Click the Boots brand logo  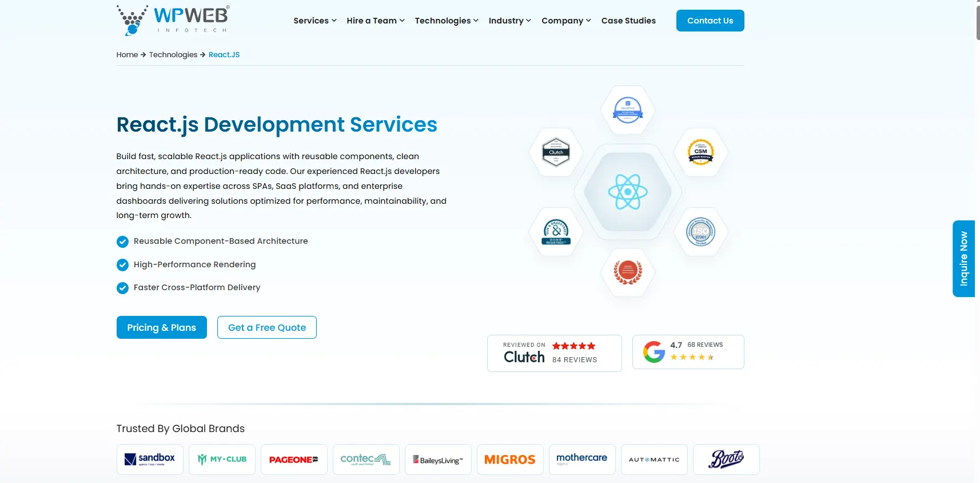(x=726, y=460)
